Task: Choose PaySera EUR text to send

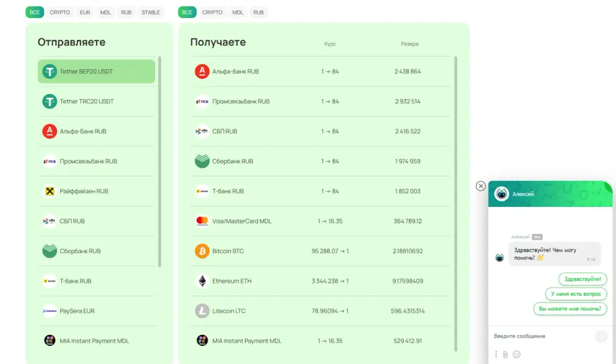Action: point(77,311)
